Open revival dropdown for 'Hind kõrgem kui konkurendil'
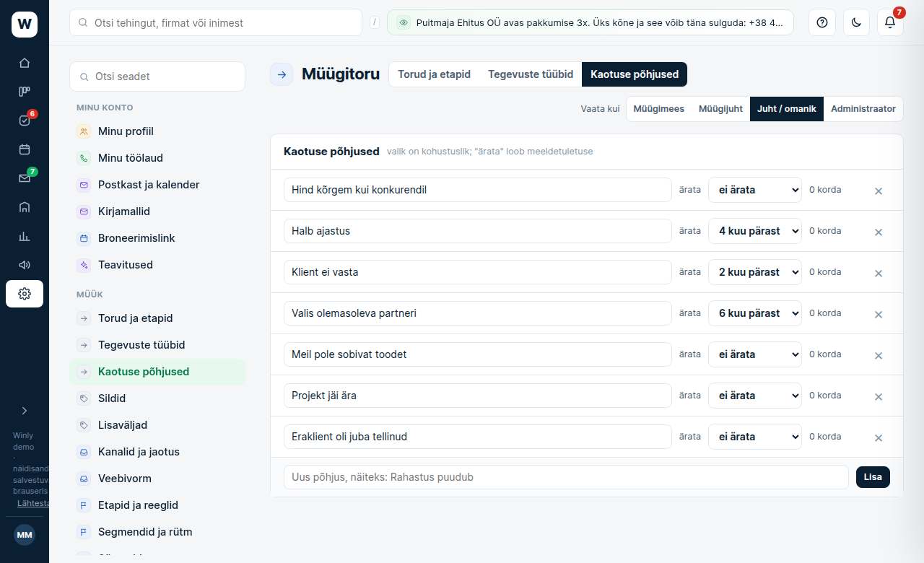 (x=755, y=190)
